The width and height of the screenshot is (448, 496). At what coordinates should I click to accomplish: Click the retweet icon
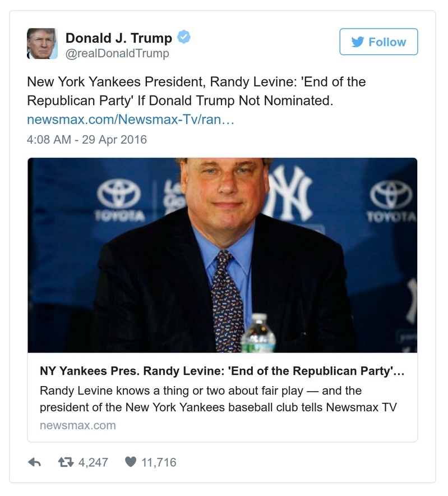click(66, 461)
